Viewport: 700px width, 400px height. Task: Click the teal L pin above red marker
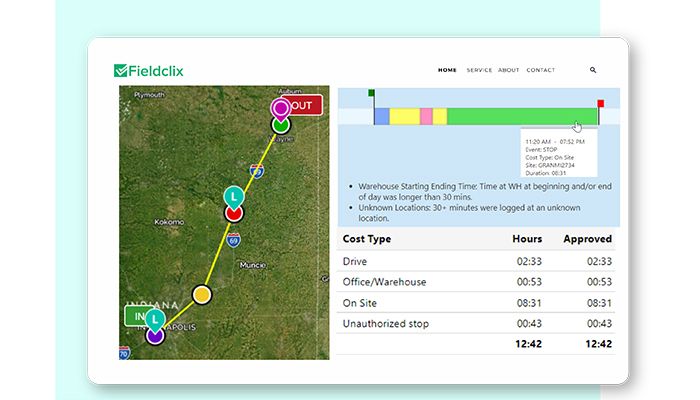point(234,196)
